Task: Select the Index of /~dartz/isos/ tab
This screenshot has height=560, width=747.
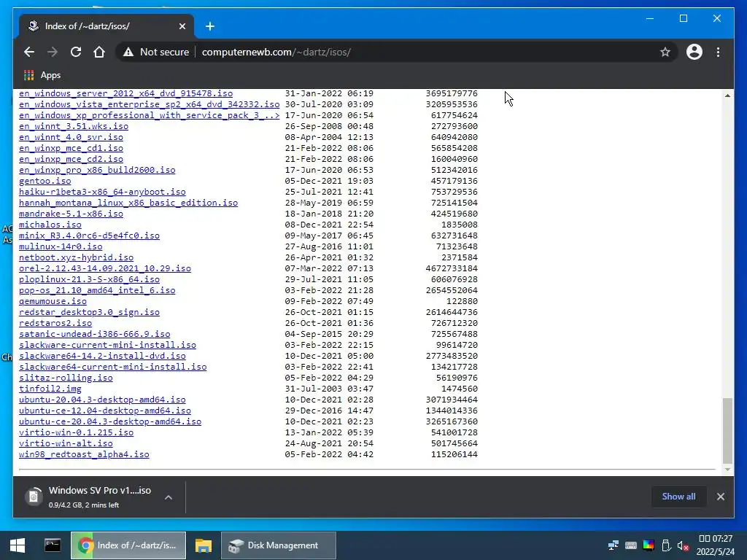Action: click(x=107, y=26)
